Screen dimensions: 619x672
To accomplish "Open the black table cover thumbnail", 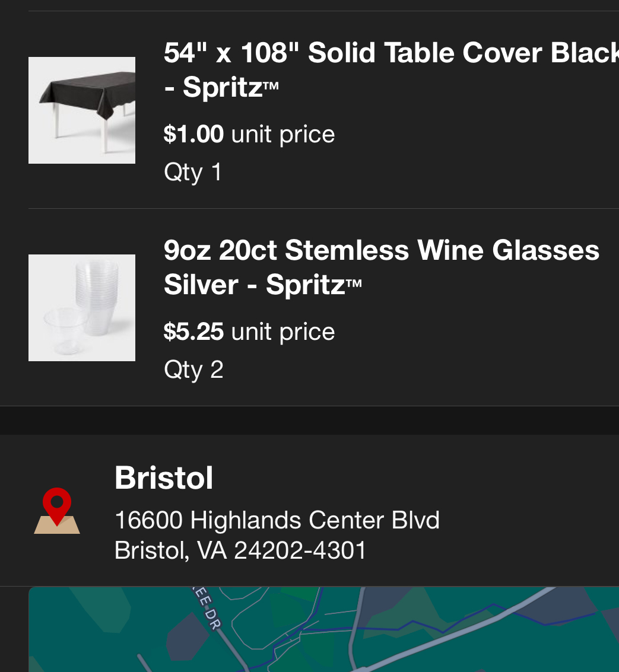I will 82,110.
